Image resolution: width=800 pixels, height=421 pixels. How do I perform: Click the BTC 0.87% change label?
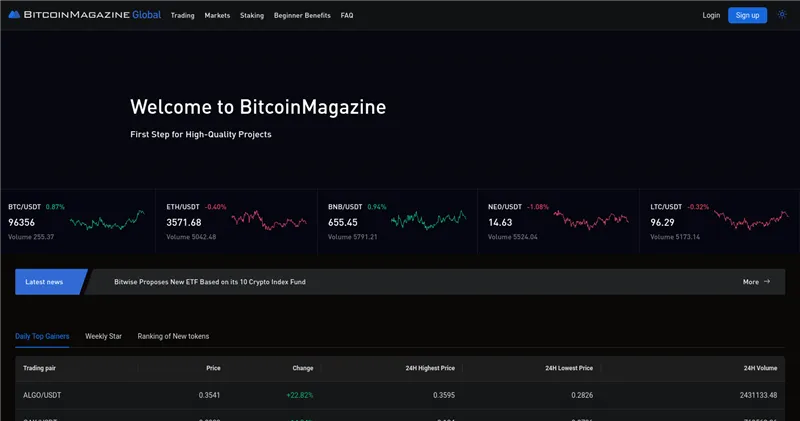pos(55,207)
